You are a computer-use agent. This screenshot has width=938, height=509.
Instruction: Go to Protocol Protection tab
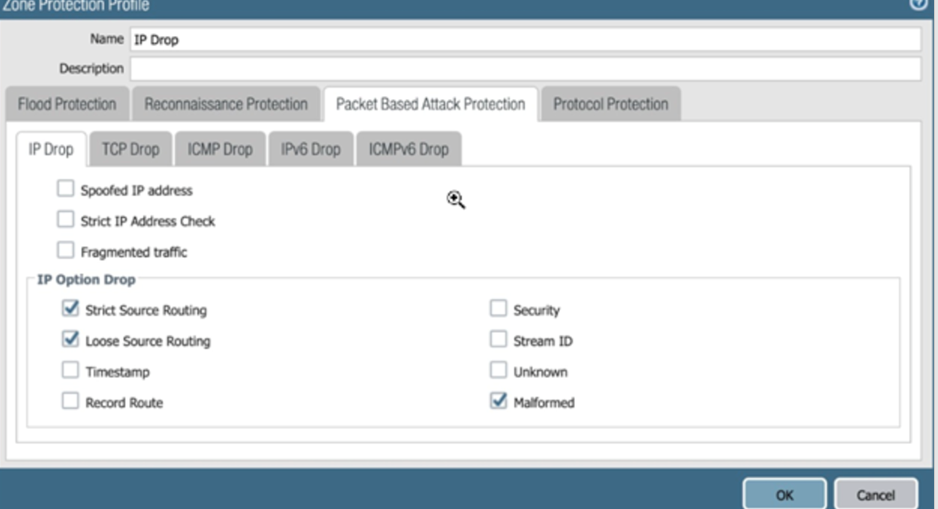point(610,104)
